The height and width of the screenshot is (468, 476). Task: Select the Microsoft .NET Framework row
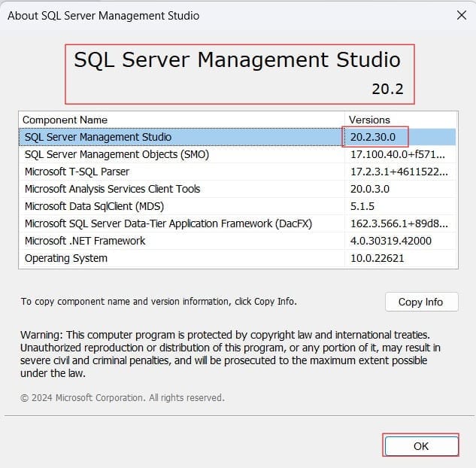(x=238, y=241)
